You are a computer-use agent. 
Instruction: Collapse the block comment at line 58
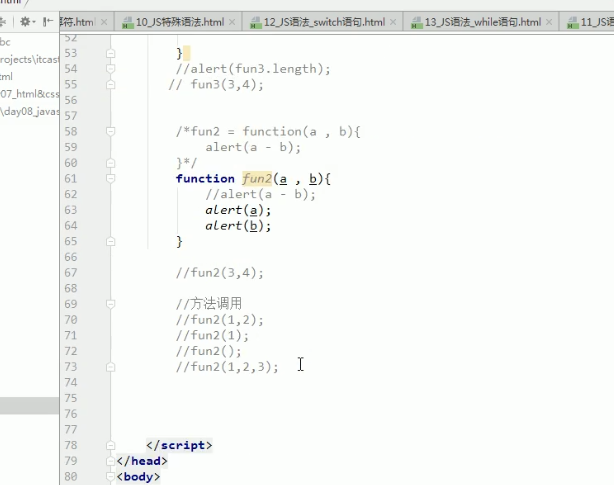(x=111, y=132)
